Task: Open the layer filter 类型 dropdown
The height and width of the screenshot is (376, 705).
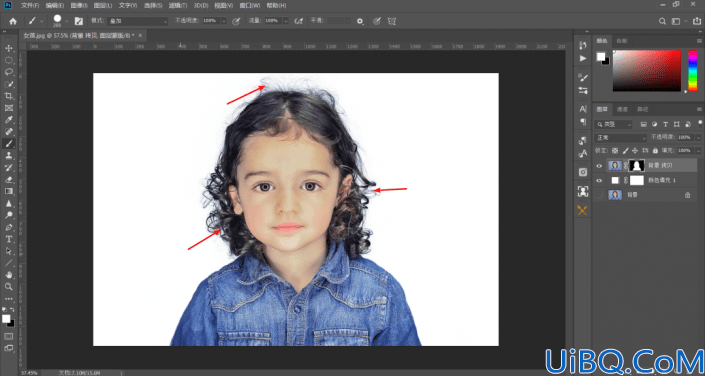Action: coord(613,124)
